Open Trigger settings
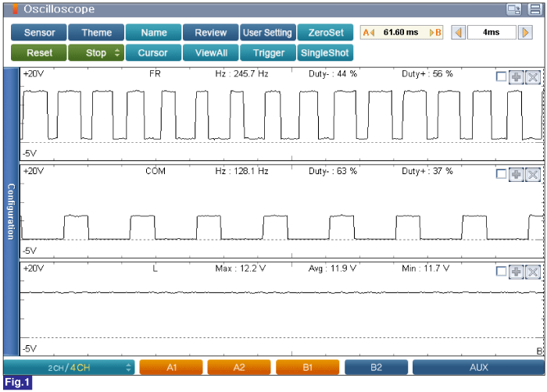Viewport: 547px width, 392px height. (267, 52)
